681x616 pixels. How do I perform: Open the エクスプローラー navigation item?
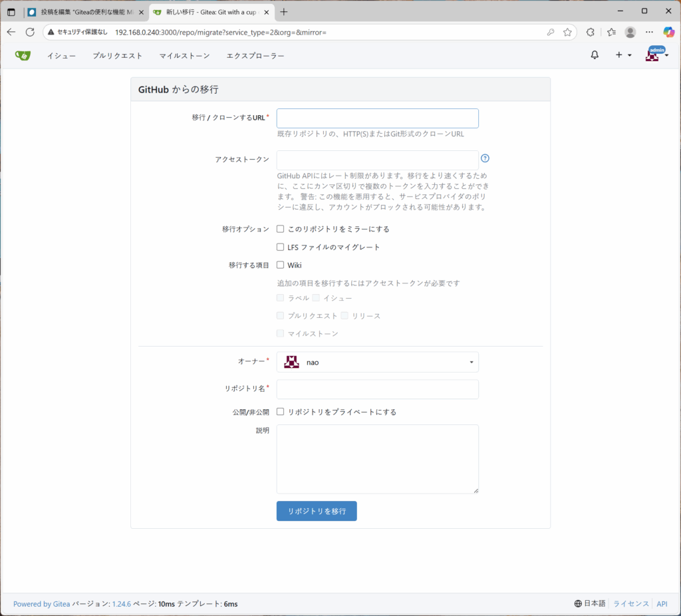click(255, 56)
